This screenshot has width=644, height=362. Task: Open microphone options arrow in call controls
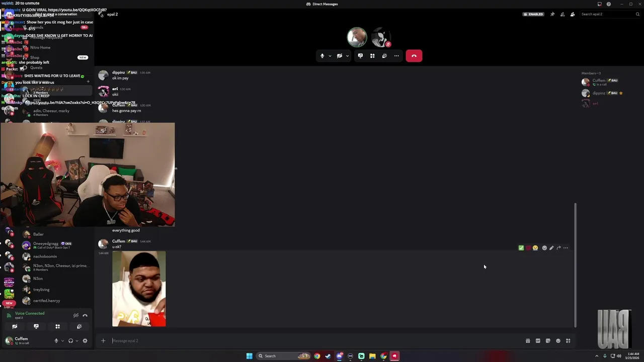330,56
